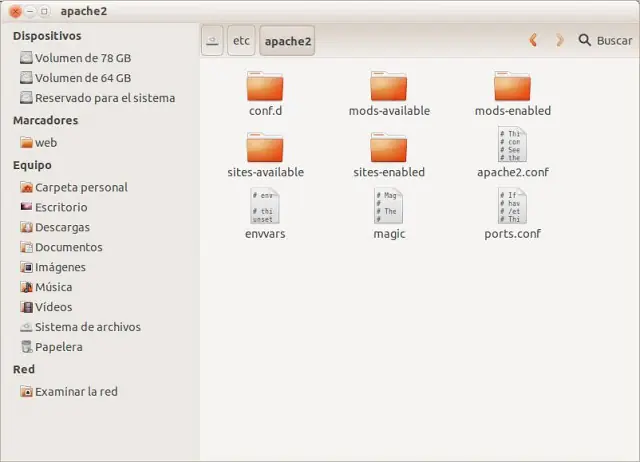Viewport: 640px width, 462px height.
Task: Select the apache2.conf file icon
Action: click(x=512, y=144)
